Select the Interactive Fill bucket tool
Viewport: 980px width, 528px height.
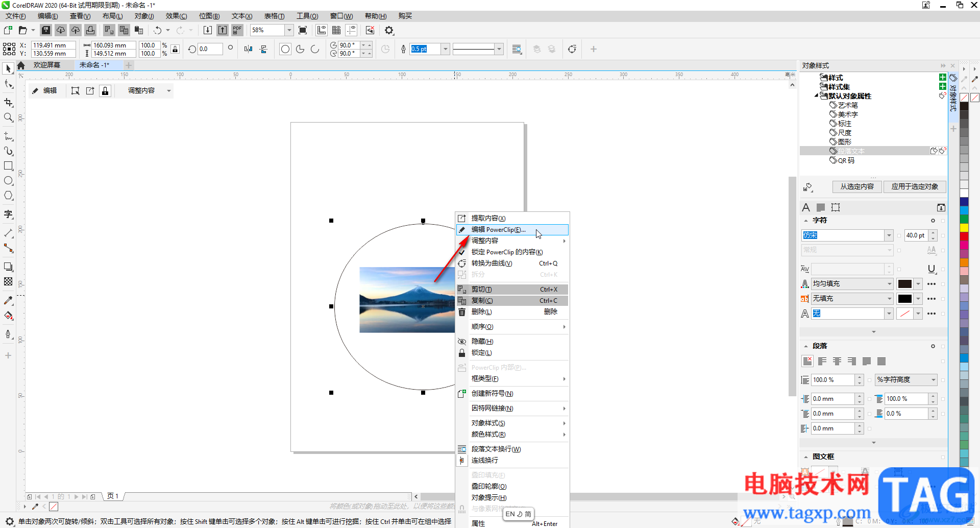point(8,316)
